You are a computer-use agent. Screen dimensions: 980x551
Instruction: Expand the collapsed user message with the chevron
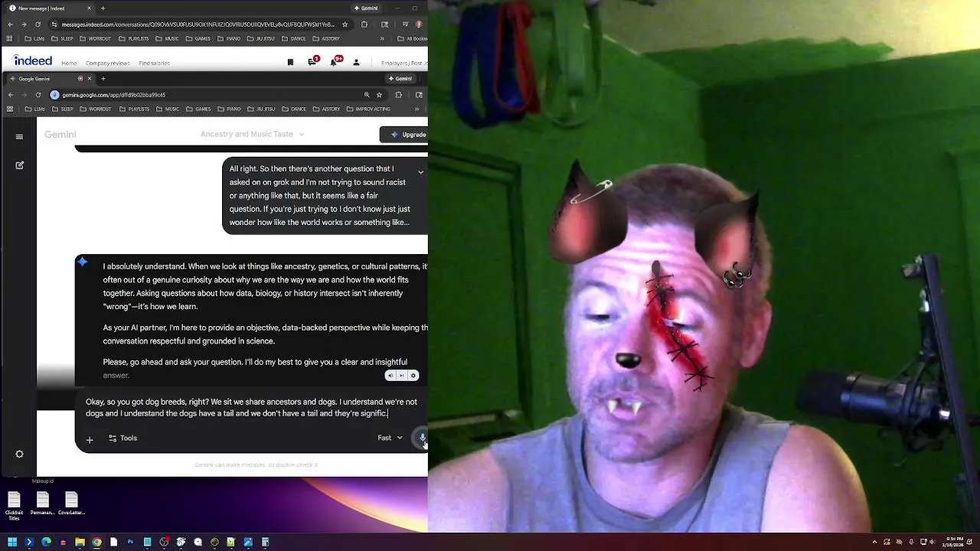pyautogui.click(x=420, y=172)
